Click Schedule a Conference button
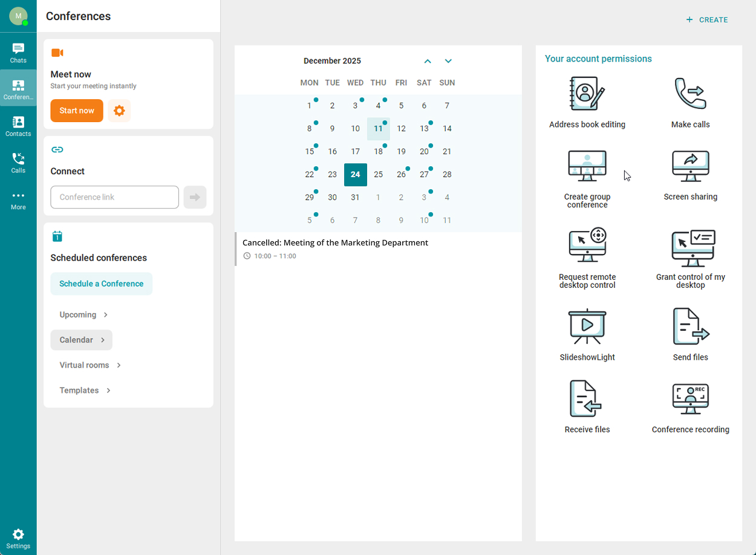756x555 pixels. [x=102, y=284]
